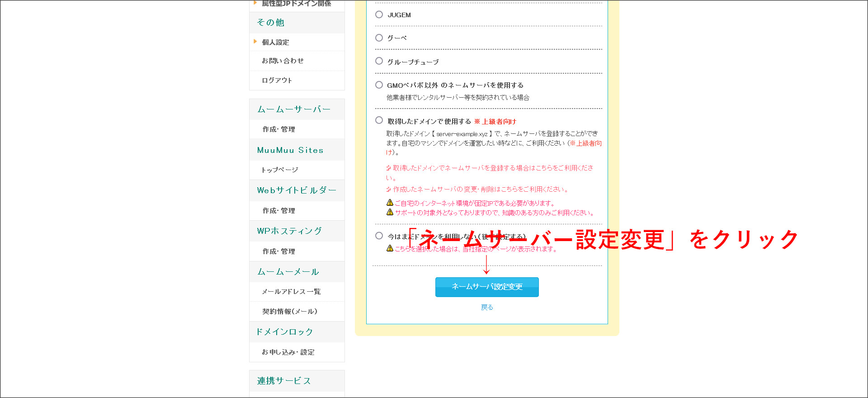Select 今はまだドメインを利用しない radio option
The image size is (868, 398).
(x=379, y=236)
